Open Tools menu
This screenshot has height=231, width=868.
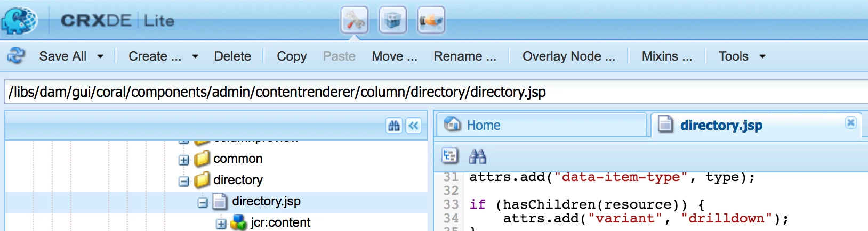[734, 56]
